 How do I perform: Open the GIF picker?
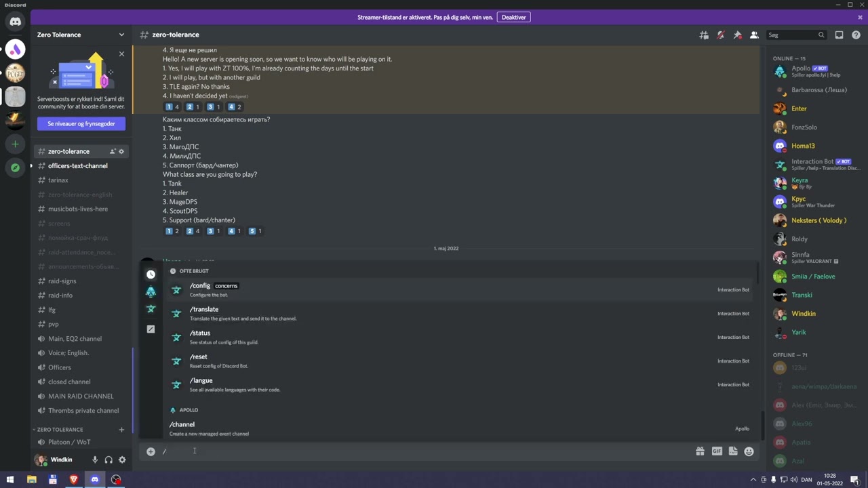(x=717, y=451)
